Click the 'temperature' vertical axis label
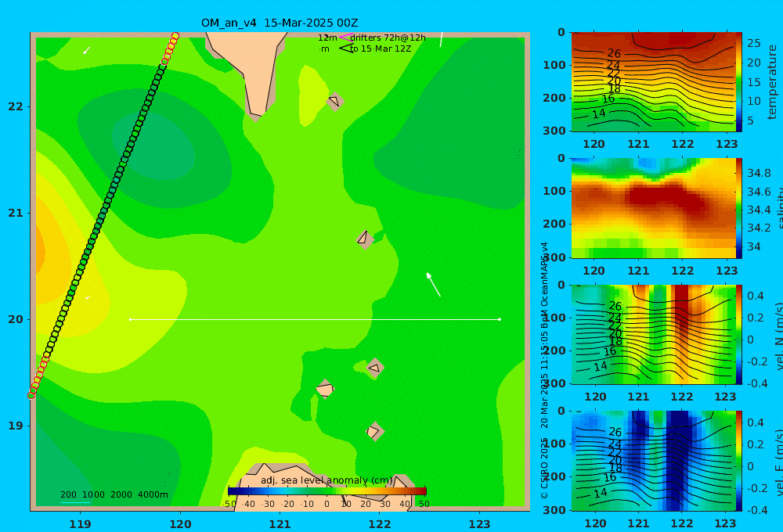Viewport: 783px width, 532px height. [772, 82]
